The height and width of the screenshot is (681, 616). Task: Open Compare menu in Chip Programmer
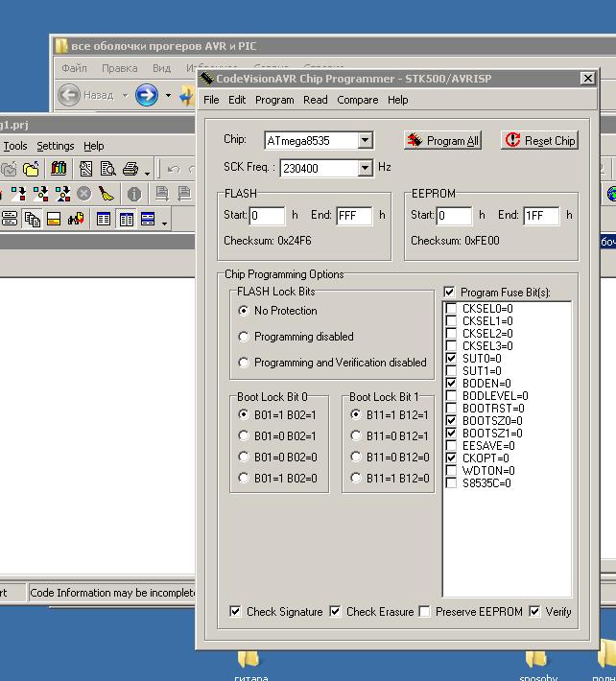click(x=358, y=100)
